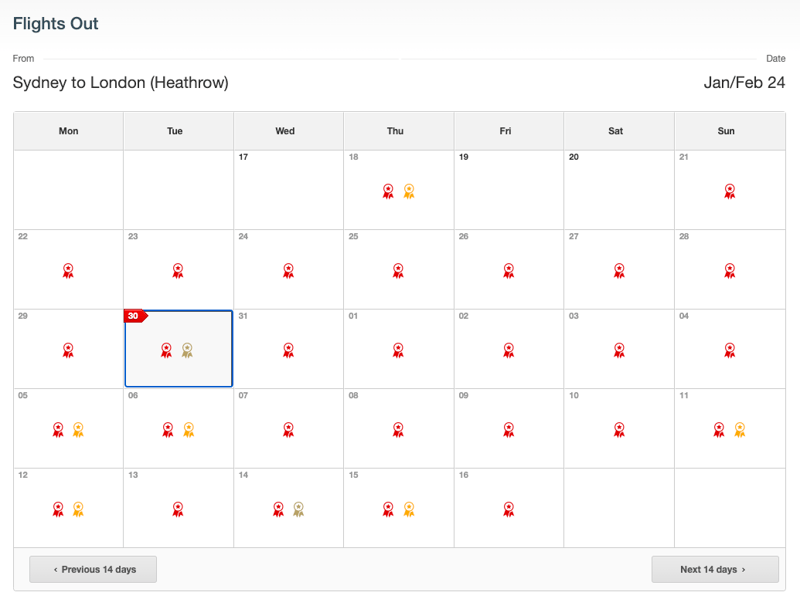
Task: Click the red 30 date flag
Action: click(135, 316)
